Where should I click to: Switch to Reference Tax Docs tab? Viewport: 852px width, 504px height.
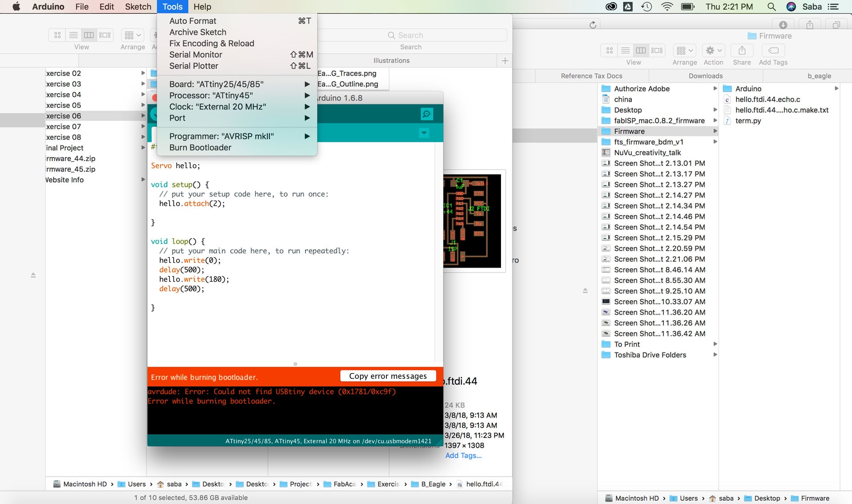coord(592,76)
